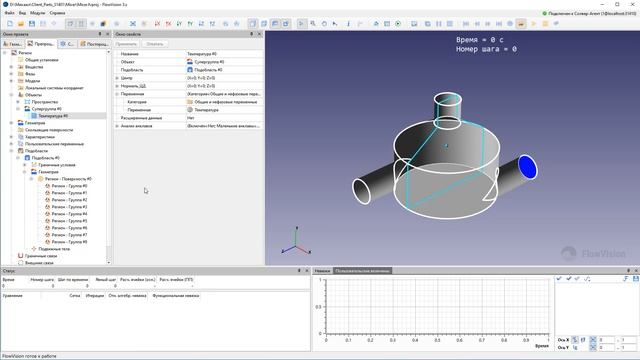Select the Температура #0 tree item
Screen dimensions: 640x360
click(53, 116)
